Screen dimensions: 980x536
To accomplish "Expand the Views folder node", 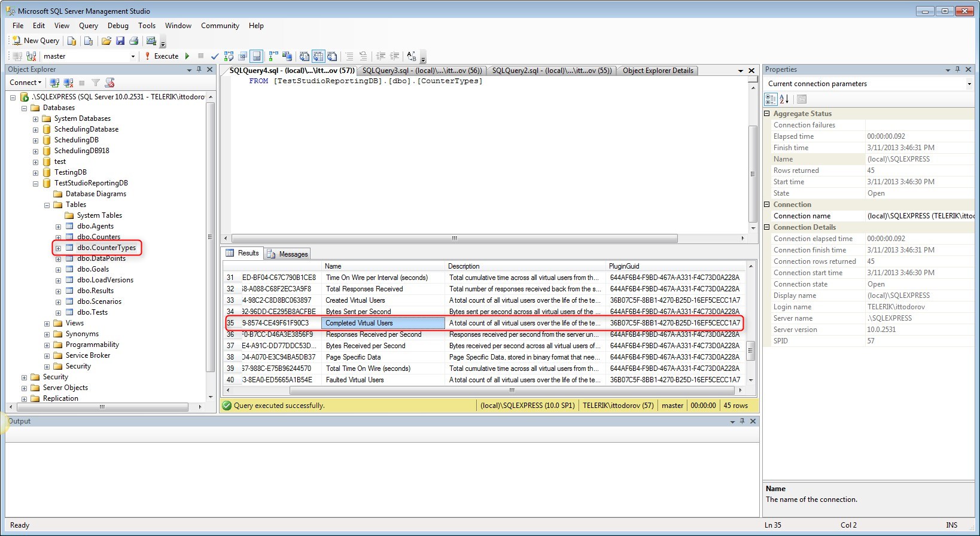I will [x=47, y=324].
